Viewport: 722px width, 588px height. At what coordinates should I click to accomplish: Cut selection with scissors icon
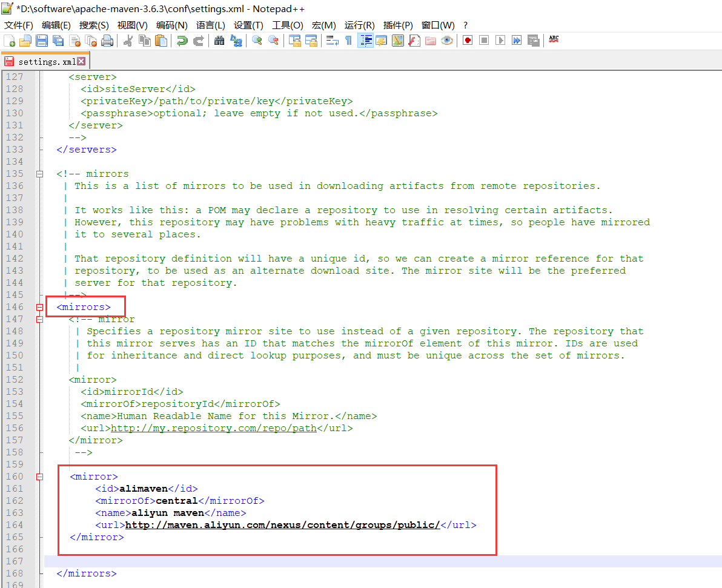(128, 41)
